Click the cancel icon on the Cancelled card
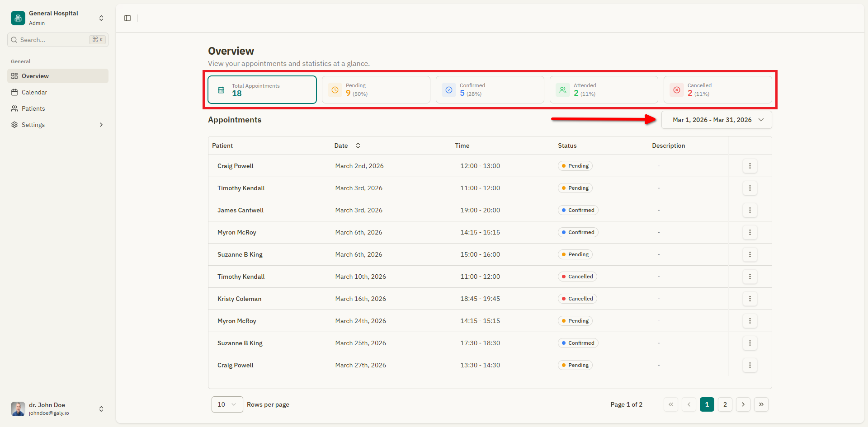This screenshot has height=427, width=868. pyautogui.click(x=676, y=89)
